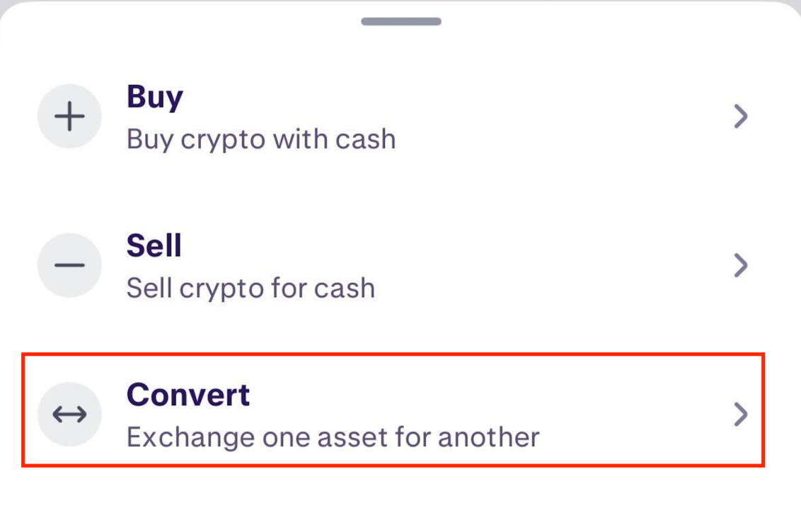
Task: Expand the Sell row via its chevron
Action: 740,265
